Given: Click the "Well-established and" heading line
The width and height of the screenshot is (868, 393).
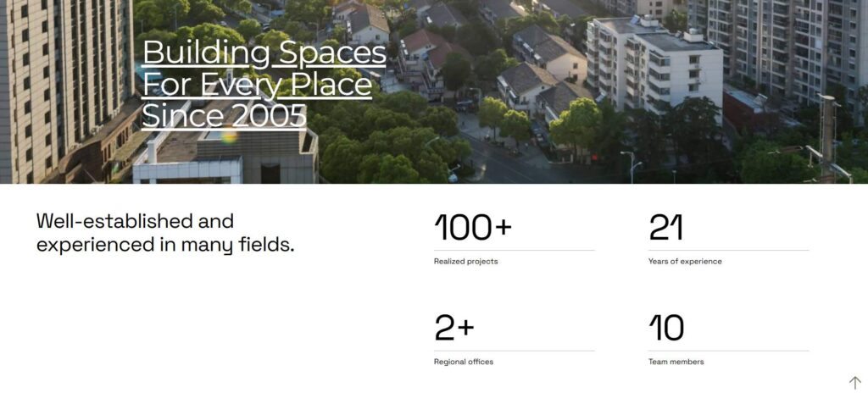Looking at the screenshot, I should [x=135, y=221].
